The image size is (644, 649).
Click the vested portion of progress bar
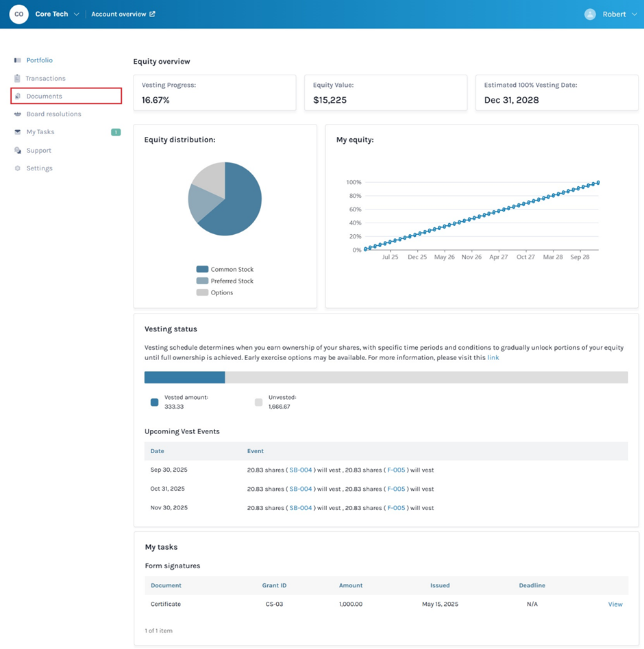point(184,377)
